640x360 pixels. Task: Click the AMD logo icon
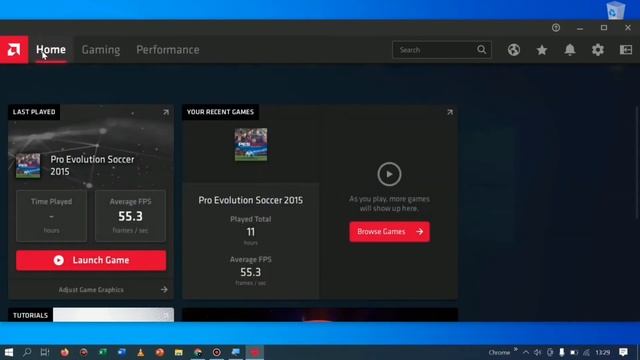(x=14, y=50)
